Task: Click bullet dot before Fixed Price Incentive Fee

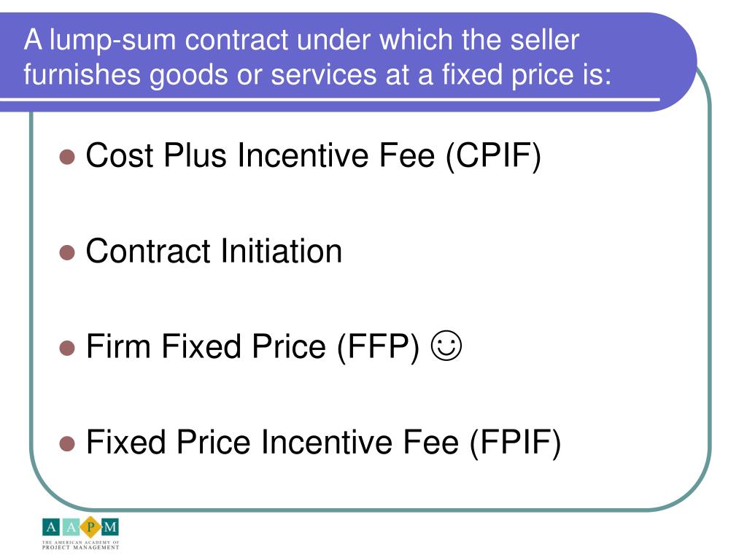Action: point(67,443)
